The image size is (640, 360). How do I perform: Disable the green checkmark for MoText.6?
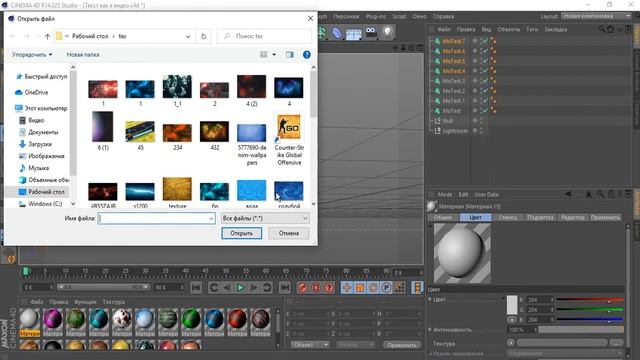tap(485, 51)
